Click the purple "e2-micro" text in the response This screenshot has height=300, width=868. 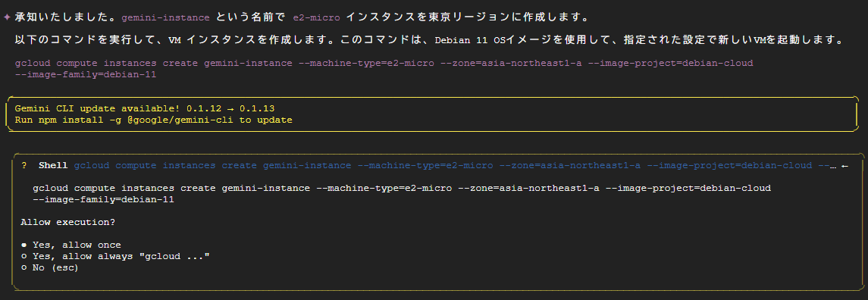tap(316, 17)
